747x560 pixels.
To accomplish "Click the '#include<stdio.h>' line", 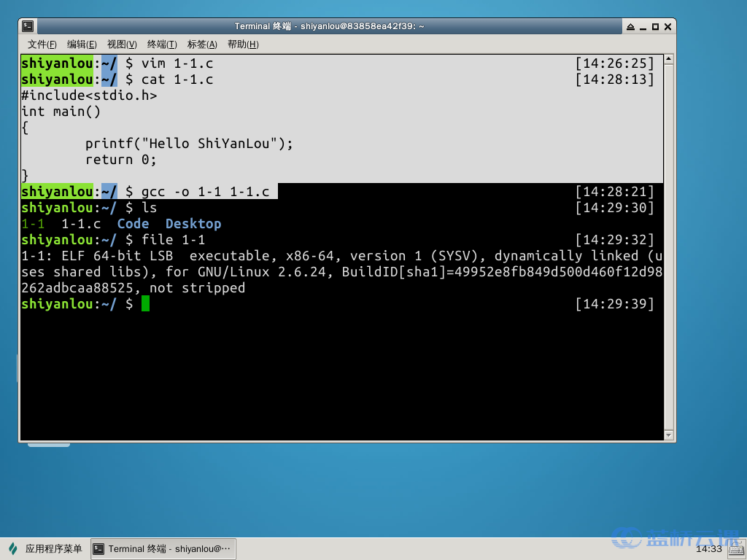I will point(89,96).
